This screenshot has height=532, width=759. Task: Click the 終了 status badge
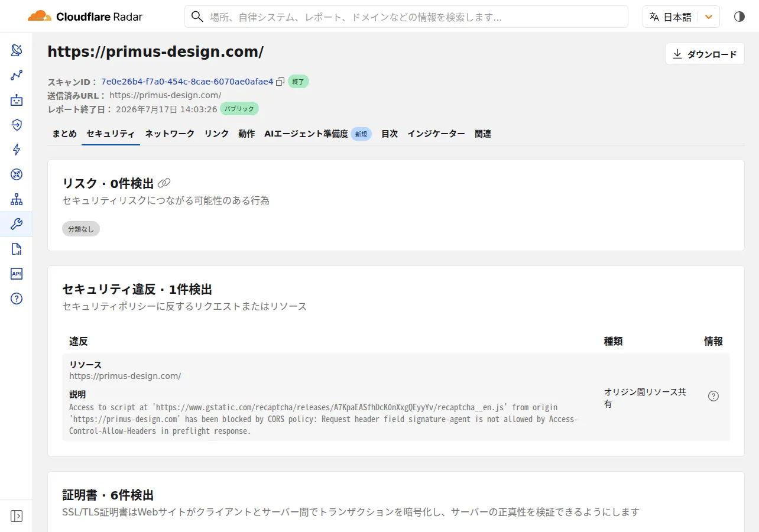pyautogui.click(x=299, y=82)
